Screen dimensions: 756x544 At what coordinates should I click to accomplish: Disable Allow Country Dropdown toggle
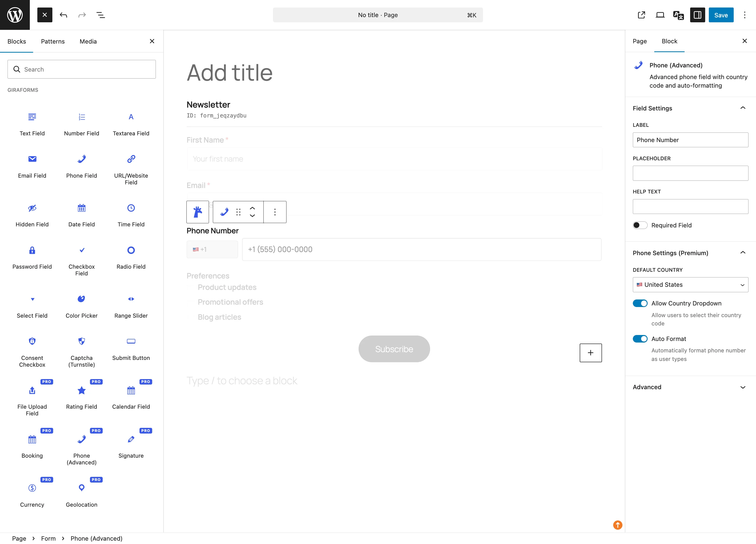640,303
